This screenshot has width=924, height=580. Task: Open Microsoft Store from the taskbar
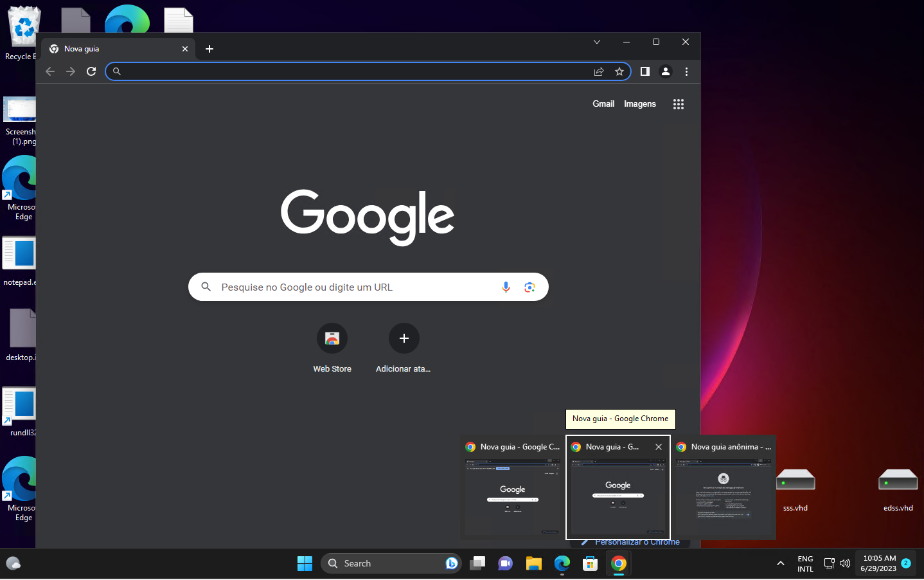click(x=591, y=564)
